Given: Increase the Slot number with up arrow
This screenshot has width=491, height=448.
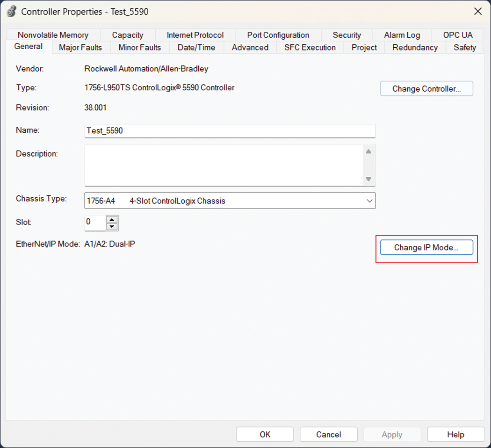Looking at the screenshot, I should [x=111, y=219].
